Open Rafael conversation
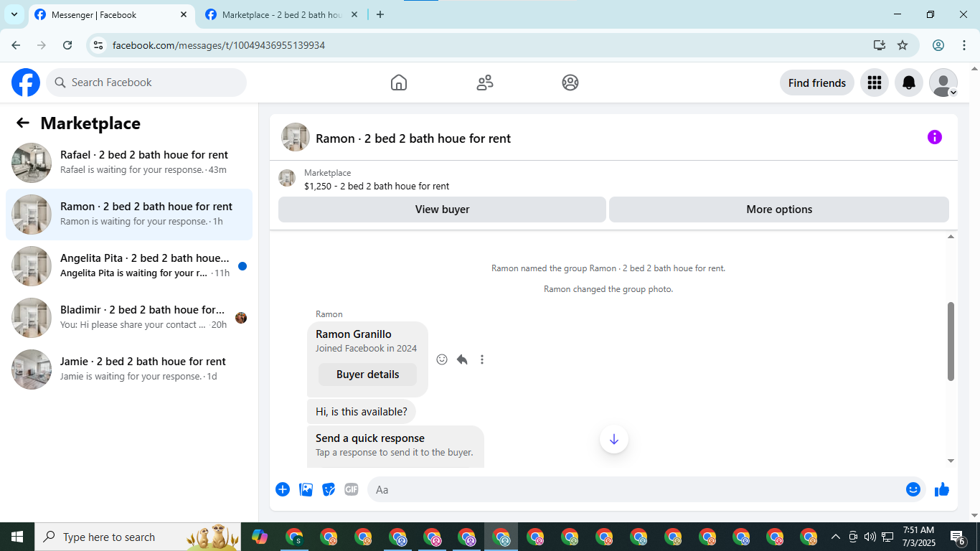The width and height of the screenshot is (980, 551). point(129,163)
